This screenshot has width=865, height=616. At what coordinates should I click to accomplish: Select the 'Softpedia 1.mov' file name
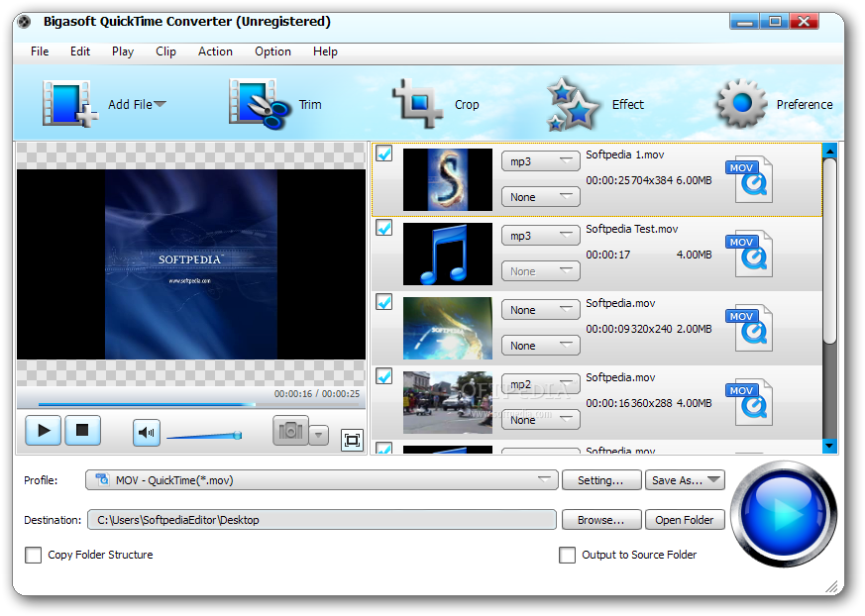point(624,154)
